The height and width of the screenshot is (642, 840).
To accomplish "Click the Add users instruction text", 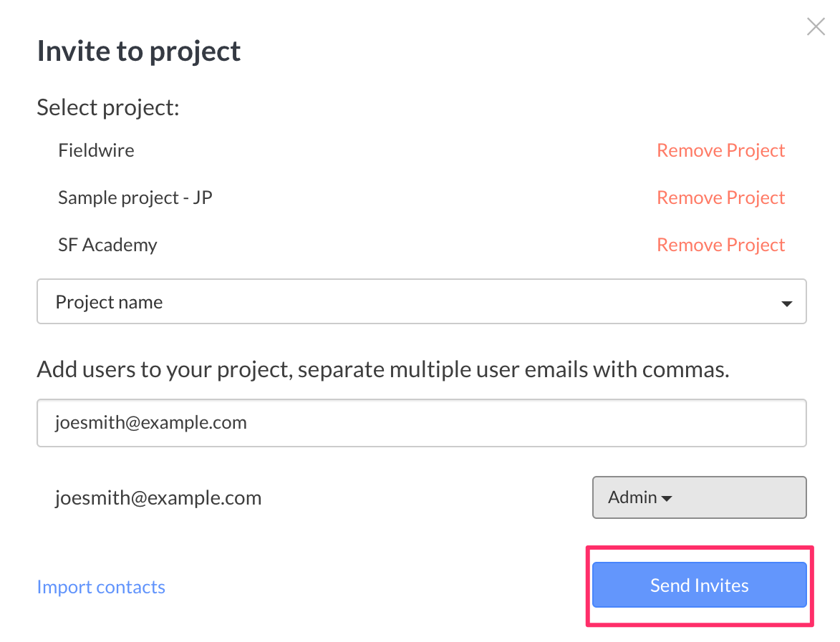I will [x=383, y=369].
